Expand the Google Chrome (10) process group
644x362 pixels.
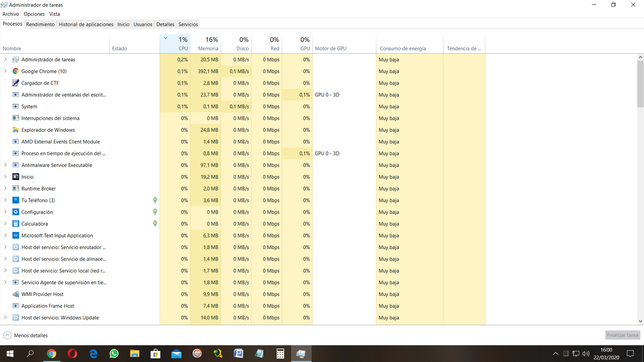(x=6, y=71)
